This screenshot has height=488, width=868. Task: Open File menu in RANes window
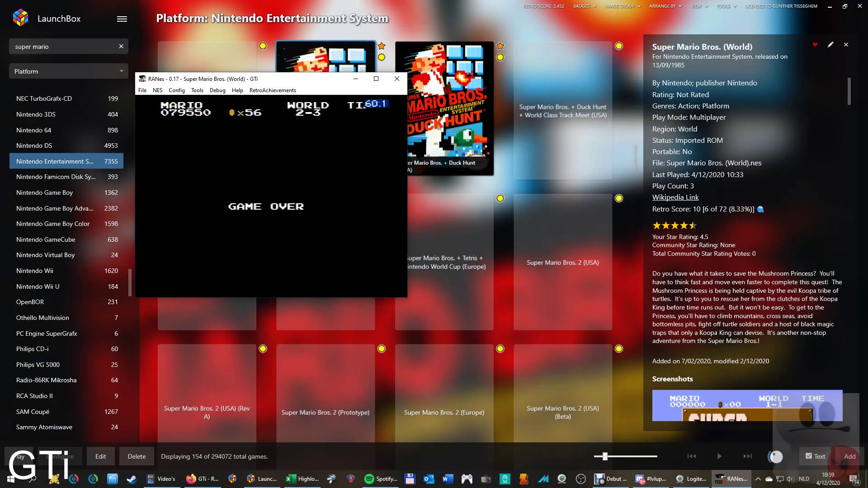[x=142, y=90]
